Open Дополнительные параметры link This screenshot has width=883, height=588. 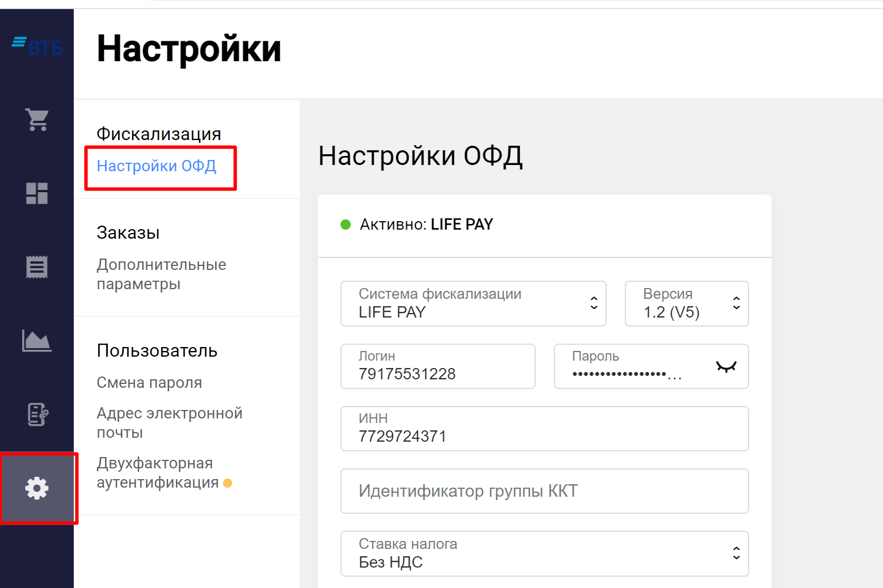pyautogui.click(x=161, y=274)
